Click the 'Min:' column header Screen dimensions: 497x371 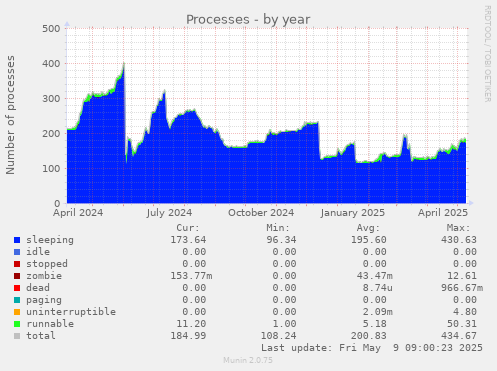(278, 228)
